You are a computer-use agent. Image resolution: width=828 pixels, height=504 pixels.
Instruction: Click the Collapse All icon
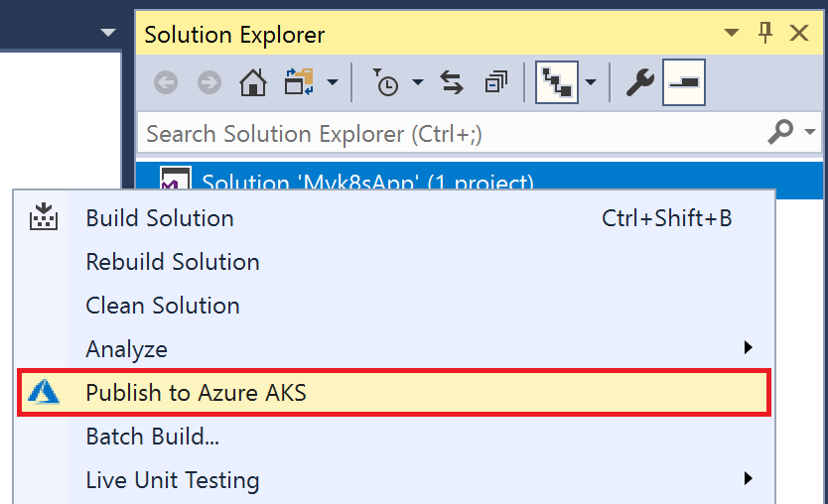pos(496,83)
